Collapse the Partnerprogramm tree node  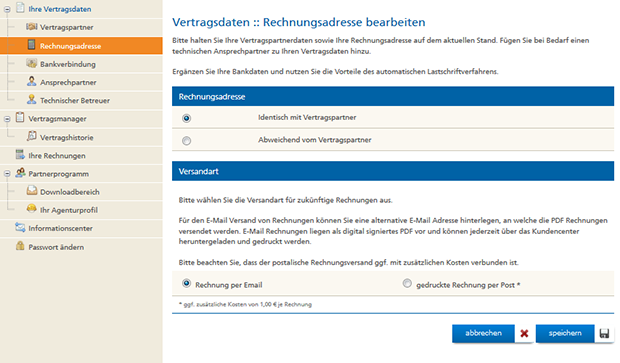tap(7, 174)
